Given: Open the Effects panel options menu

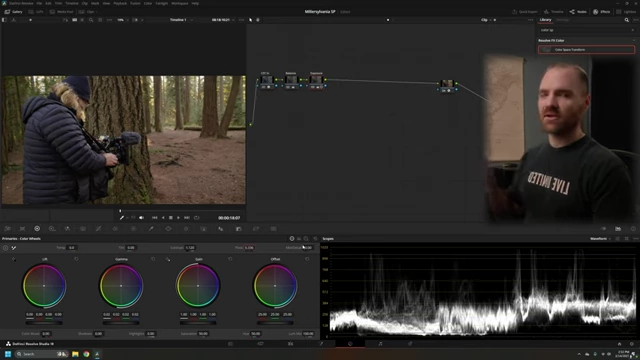Looking at the screenshot, I should pyautogui.click(x=636, y=20).
